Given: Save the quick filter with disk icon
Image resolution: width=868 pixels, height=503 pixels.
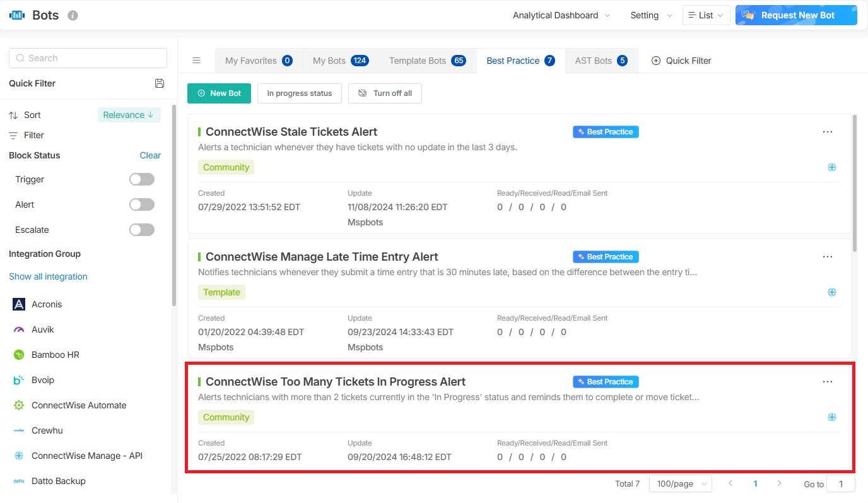Looking at the screenshot, I should [x=160, y=83].
